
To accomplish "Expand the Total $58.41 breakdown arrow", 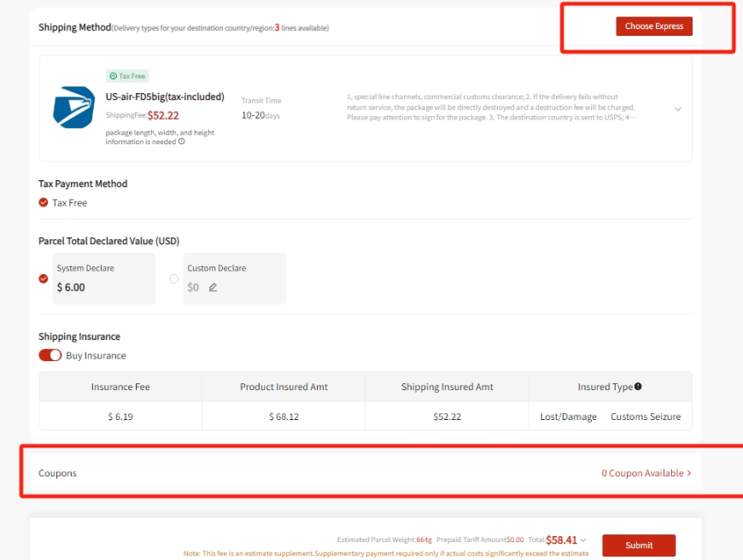I will click(583, 540).
